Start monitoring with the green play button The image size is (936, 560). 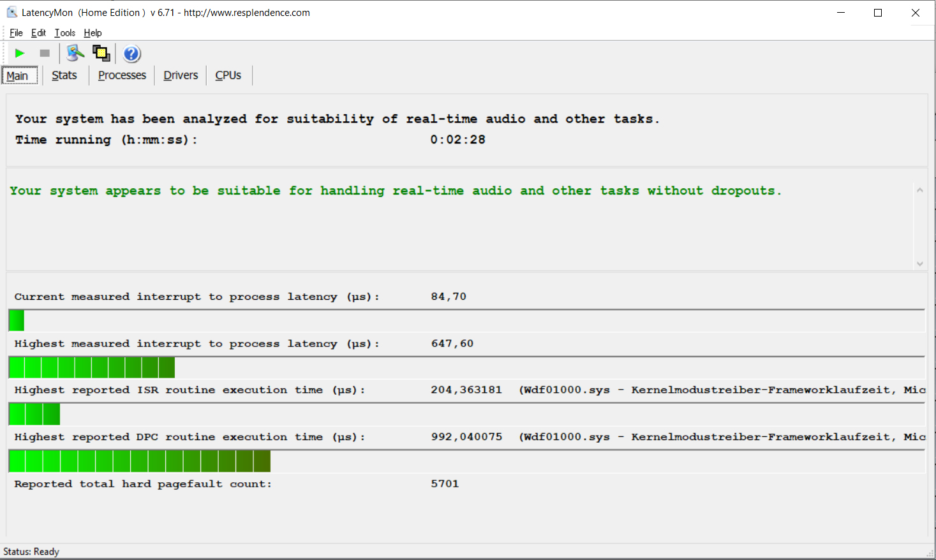[x=20, y=54]
